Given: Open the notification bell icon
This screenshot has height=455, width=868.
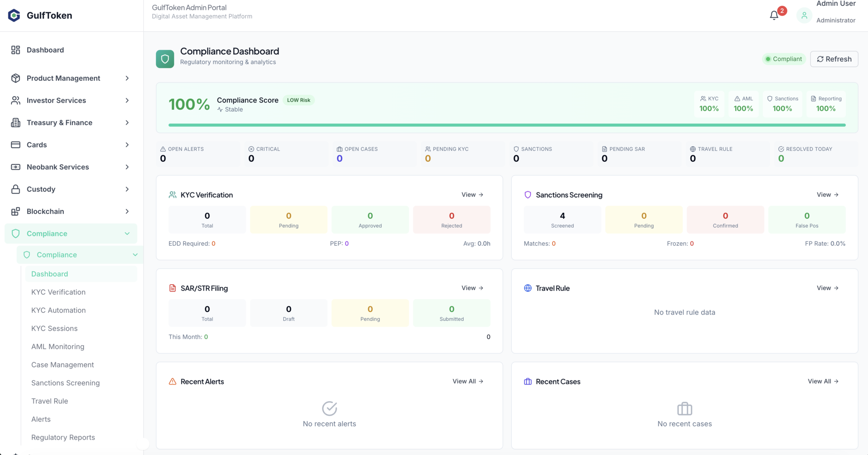Looking at the screenshot, I should pyautogui.click(x=774, y=14).
